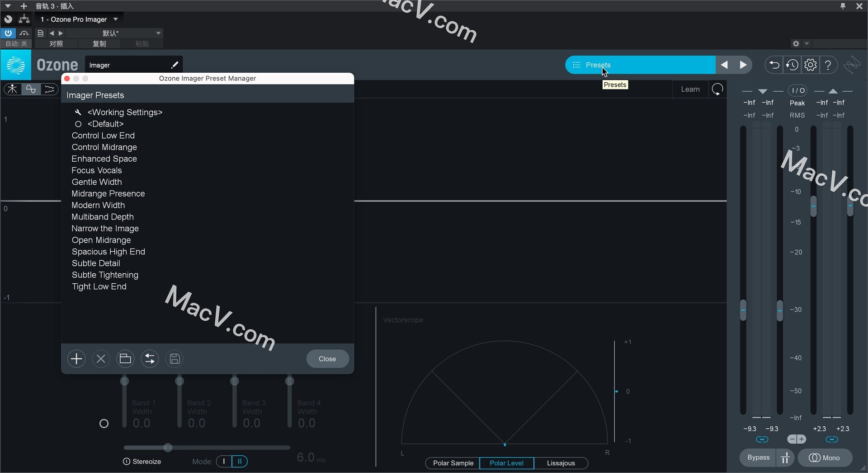Toggle output gain link icon
The height and width of the screenshot is (473, 868).
tap(831, 439)
